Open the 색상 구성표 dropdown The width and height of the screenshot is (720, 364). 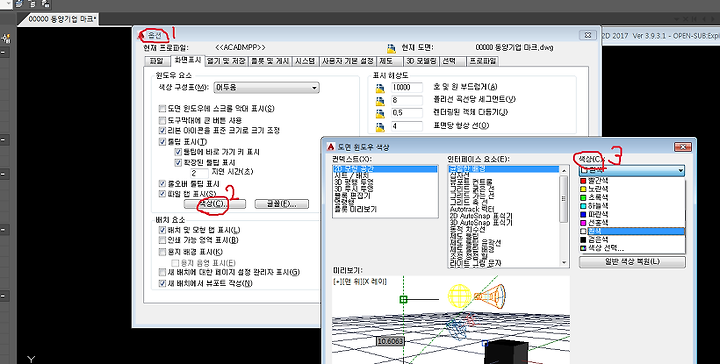pos(266,87)
